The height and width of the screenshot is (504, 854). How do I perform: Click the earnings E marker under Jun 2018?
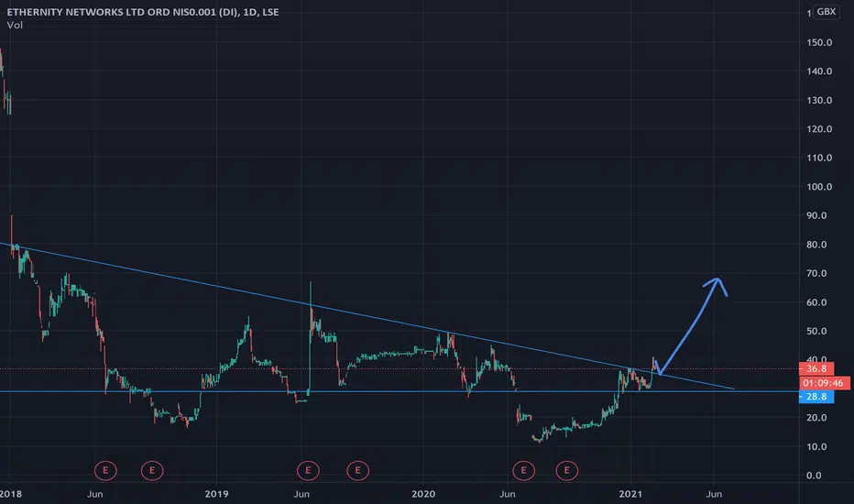pyautogui.click(x=105, y=470)
